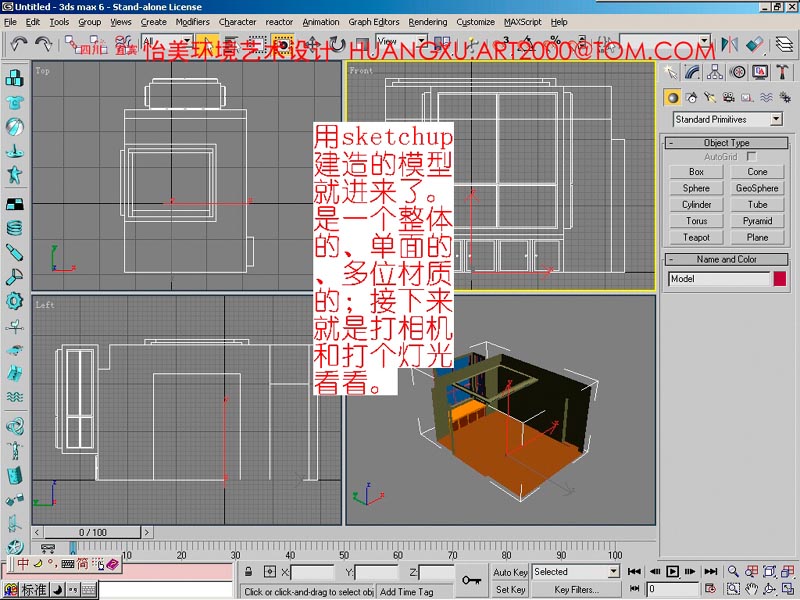Image resolution: width=800 pixels, height=600 pixels.
Task: Toggle Key Mode next to frame field
Action: [635, 589]
